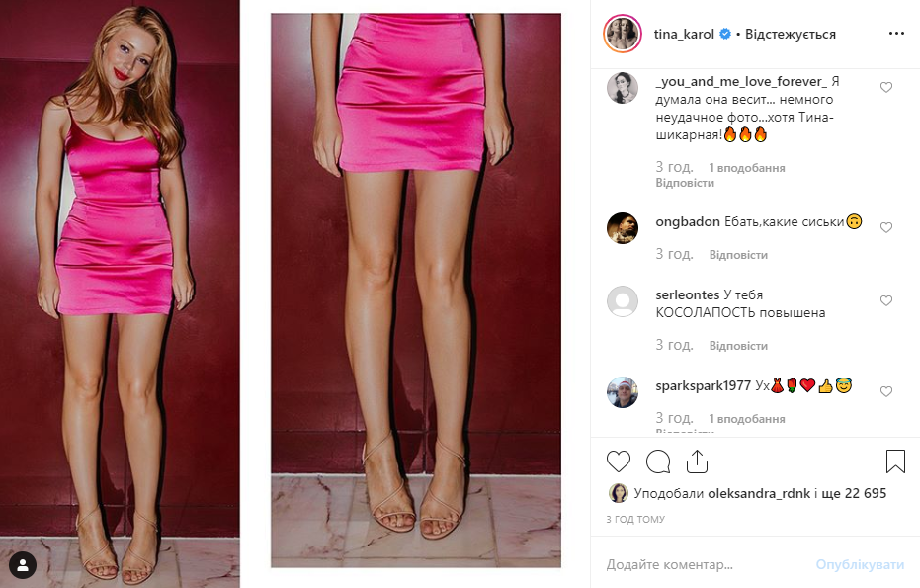The height and width of the screenshot is (588, 920).
Task: Open tina_karol profile picture story
Action: 623,34
